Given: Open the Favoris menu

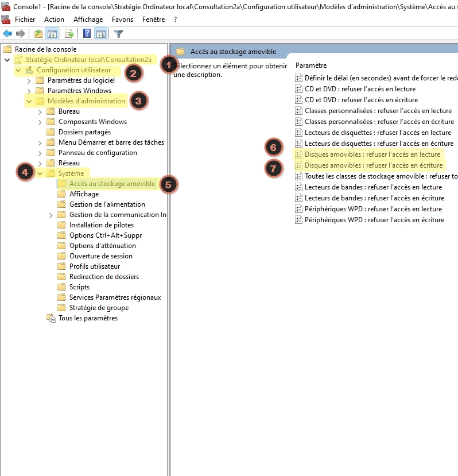Looking at the screenshot, I should click(122, 19).
